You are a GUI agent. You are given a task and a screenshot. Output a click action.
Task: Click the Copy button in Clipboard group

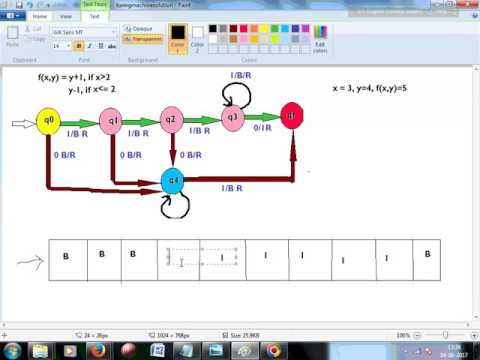[x=34, y=39]
